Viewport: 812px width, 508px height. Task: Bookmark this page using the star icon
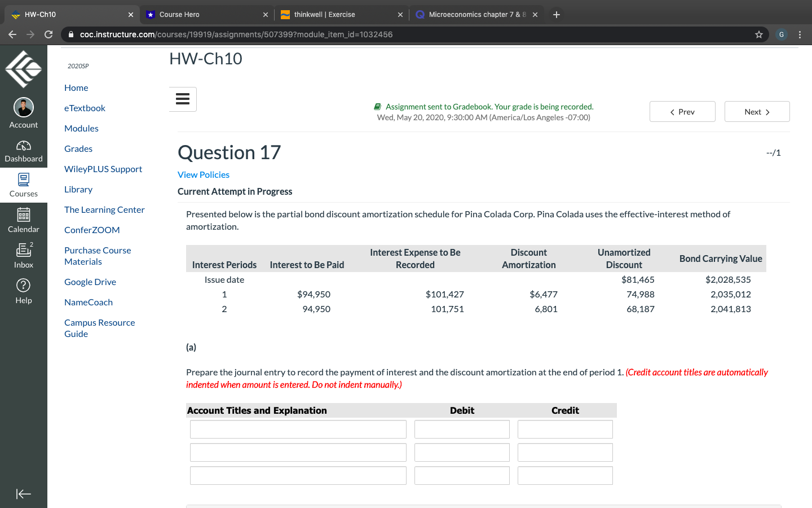coord(758,34)
